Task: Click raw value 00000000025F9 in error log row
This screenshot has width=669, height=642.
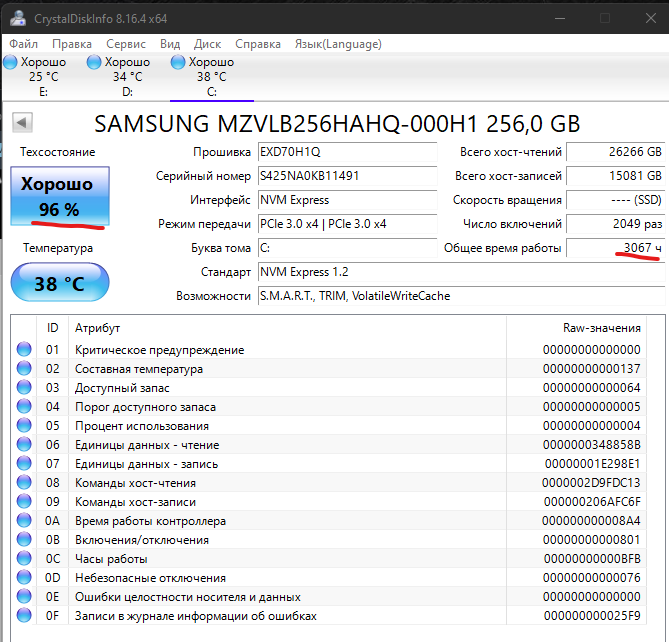Action: coord(592,616)
